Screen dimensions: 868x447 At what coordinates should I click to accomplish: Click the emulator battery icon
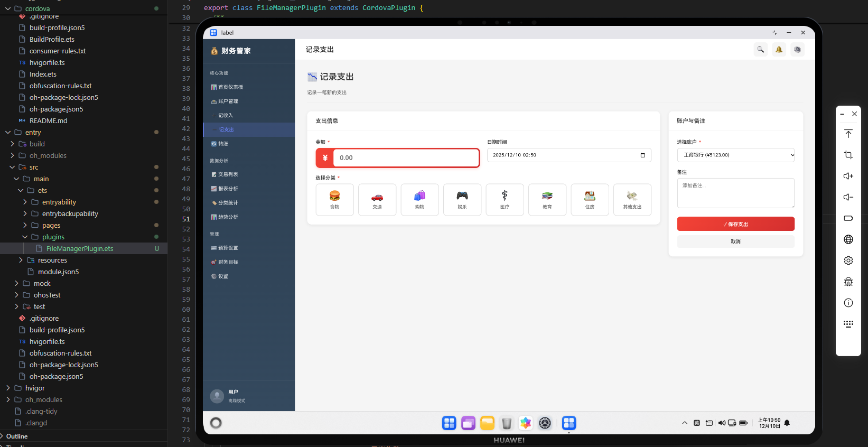point(848,218)
